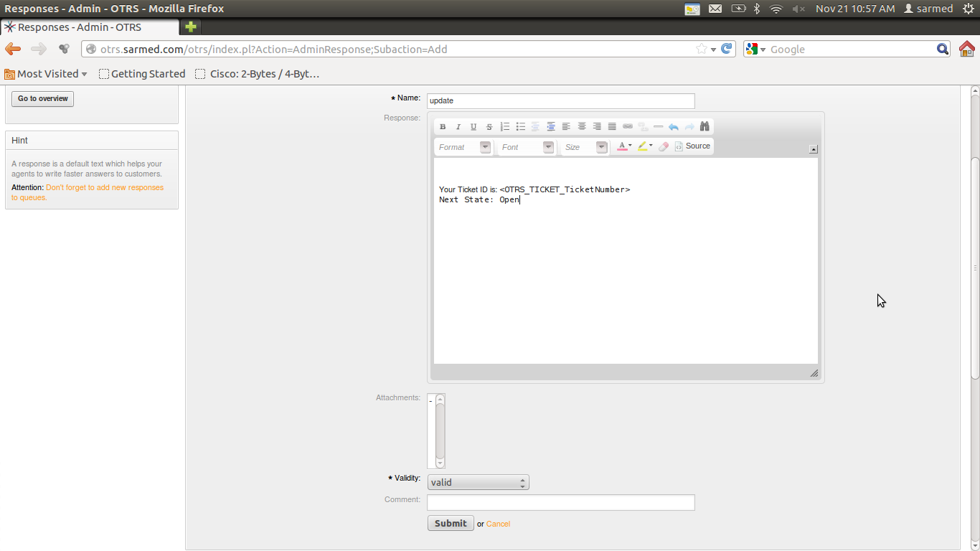Toggle strikethrough formatting
The height and width of the screenshot is (551, 980).
point(489,127)
